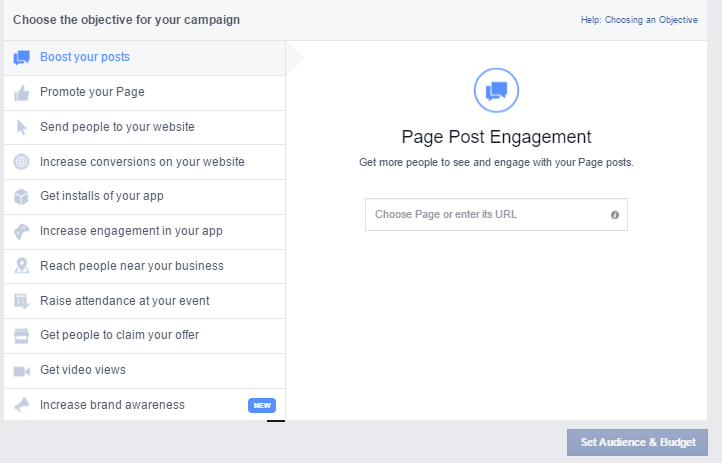Click the map pin icon for local reach
Viewport: 722px width, 463px height.
pyautogui.click(x=21, y=266)
